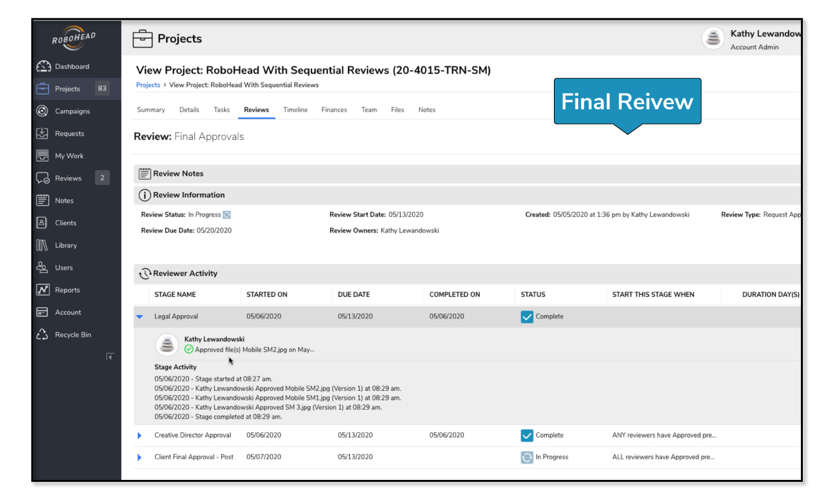Open the Notes tab in project tabs
This screenshot has height=504, width=840.
point(427,110)
